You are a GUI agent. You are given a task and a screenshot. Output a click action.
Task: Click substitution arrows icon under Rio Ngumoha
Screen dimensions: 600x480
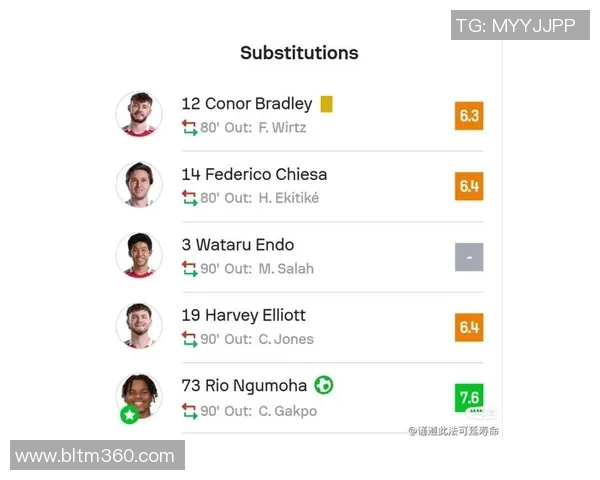(190, 411)
